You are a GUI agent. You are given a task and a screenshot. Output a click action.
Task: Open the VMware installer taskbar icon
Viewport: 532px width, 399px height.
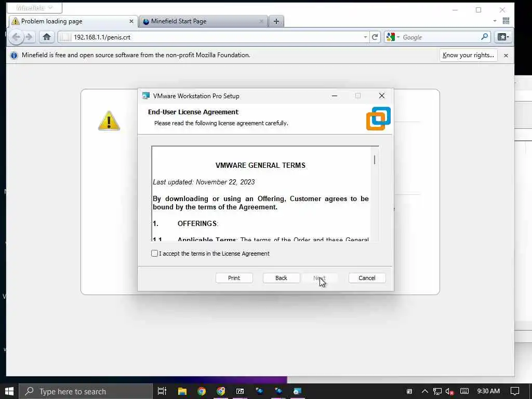(298, 391)
